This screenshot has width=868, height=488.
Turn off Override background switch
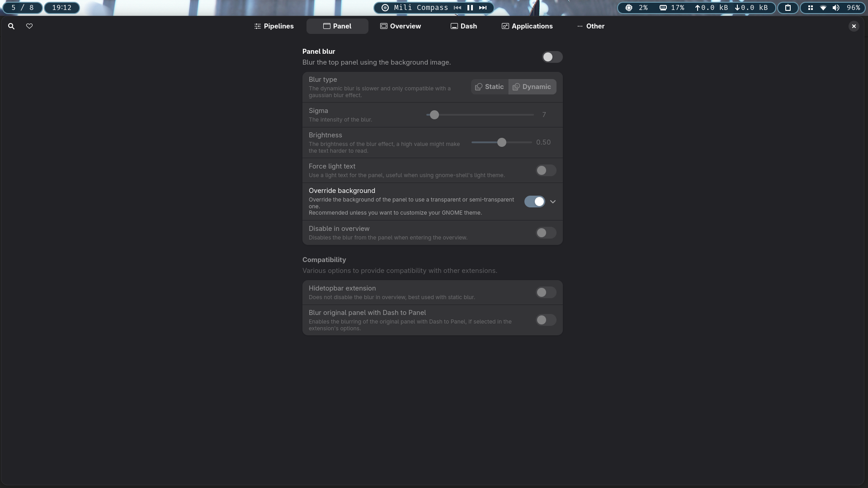(x=534, y=202)
